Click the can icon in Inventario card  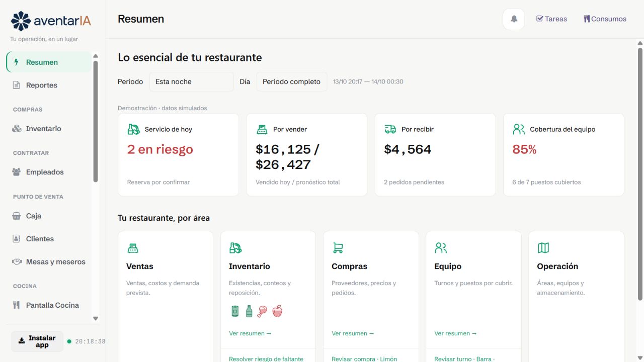pyautogui.click(x=235, y=311)
